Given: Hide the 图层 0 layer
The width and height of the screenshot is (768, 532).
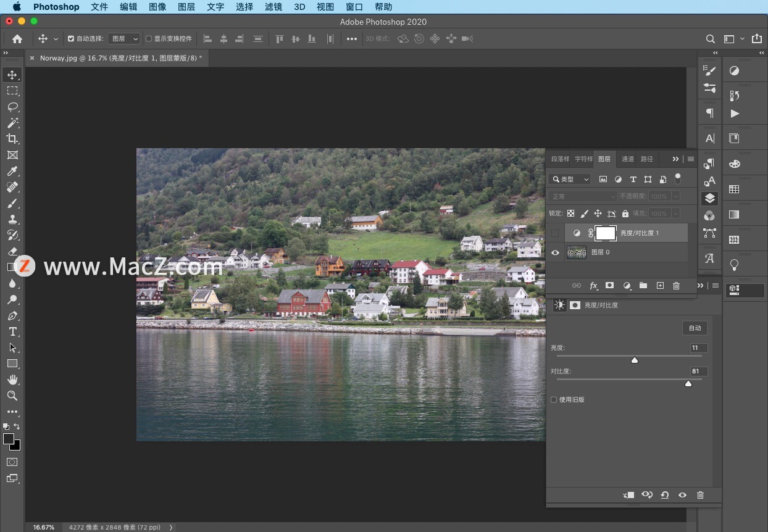Looking at the screenshot, I should [555, 252].
